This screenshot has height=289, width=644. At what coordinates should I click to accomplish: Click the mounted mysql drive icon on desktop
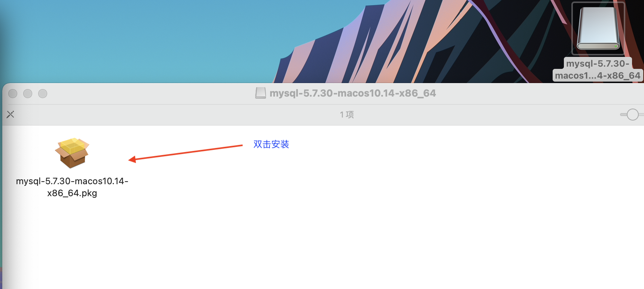click(x=598, y=29)
